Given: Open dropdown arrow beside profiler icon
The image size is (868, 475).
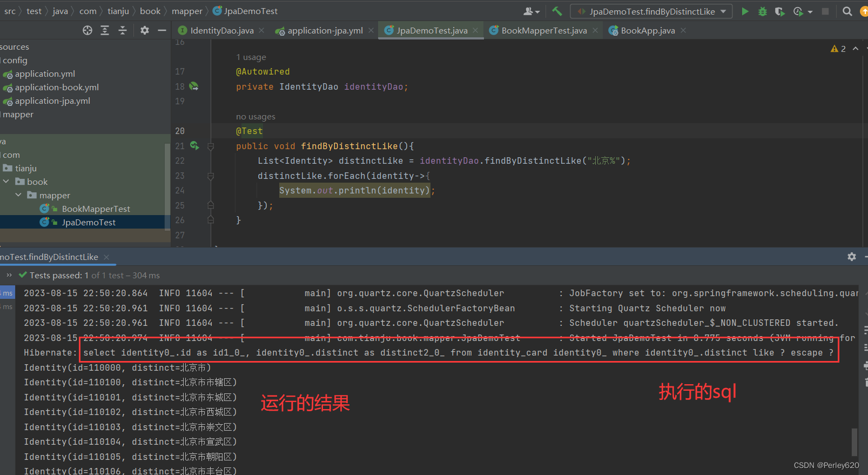Looking at the screenshot, I should pos(810,12).
